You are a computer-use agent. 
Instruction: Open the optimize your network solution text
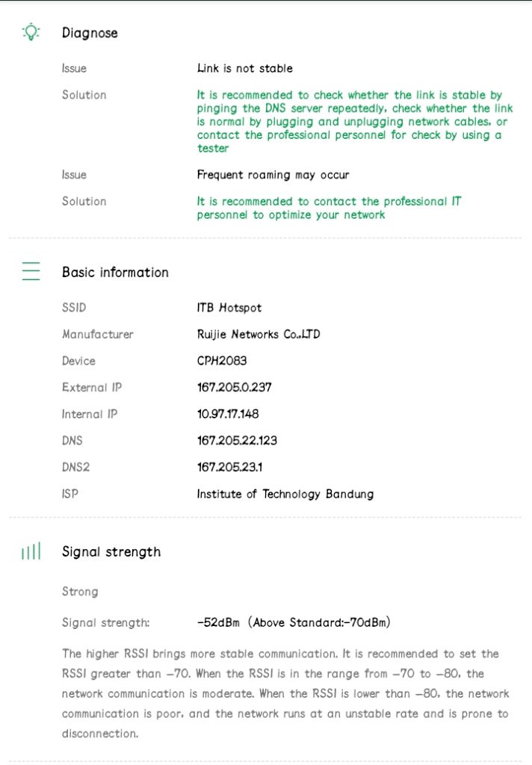coord(329,208)
